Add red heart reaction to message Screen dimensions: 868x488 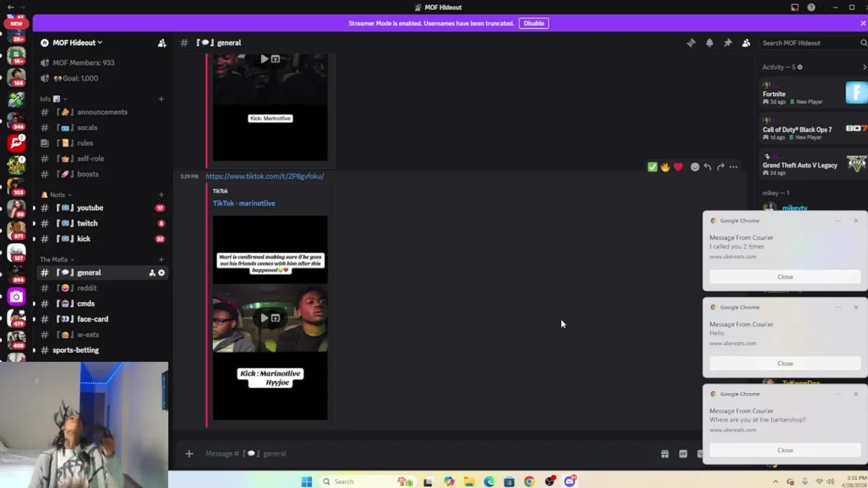pyautogui.click(x=678, y=167)
